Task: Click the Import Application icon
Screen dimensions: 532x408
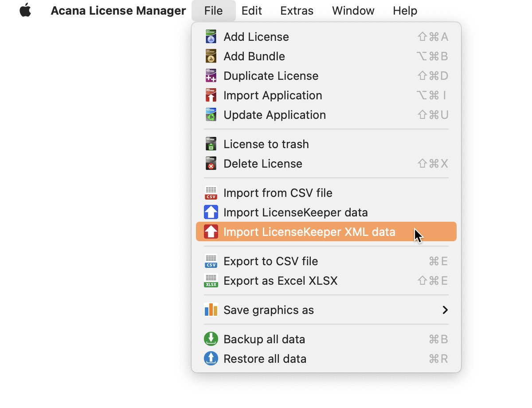Action: [211, 95]
